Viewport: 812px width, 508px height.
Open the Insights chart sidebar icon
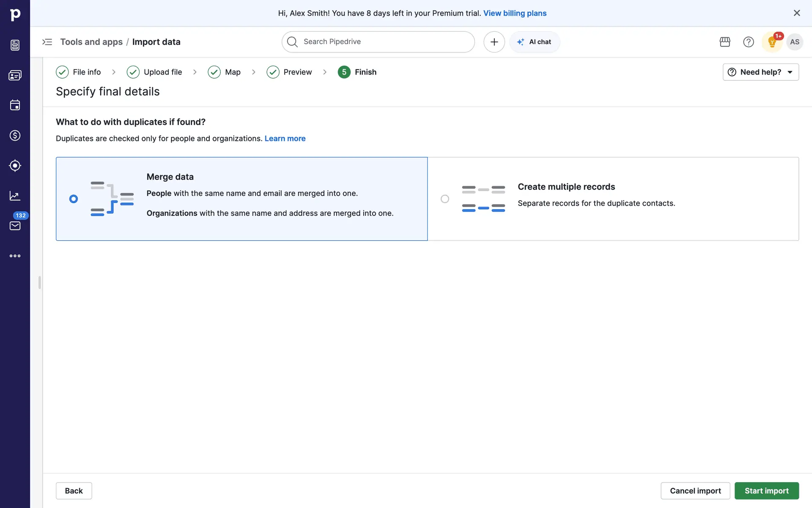pos(15,196)
